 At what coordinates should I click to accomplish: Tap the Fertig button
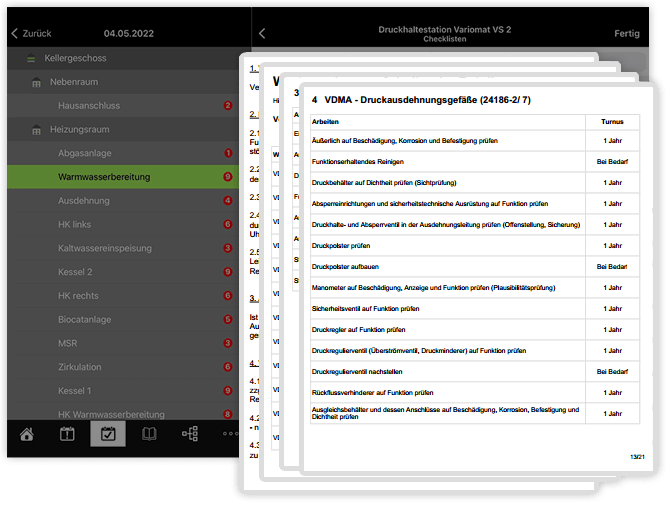[626, 33]
